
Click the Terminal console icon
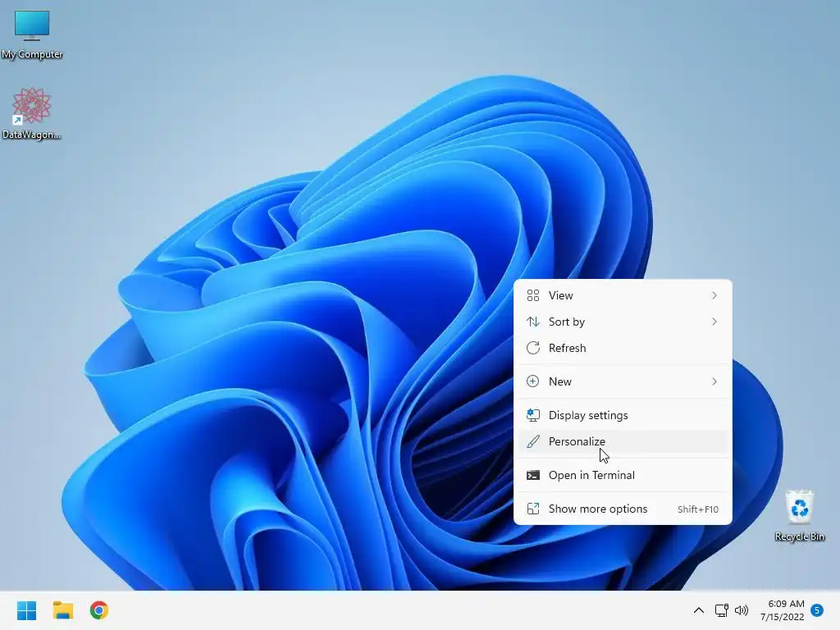[x=533, y=475]
